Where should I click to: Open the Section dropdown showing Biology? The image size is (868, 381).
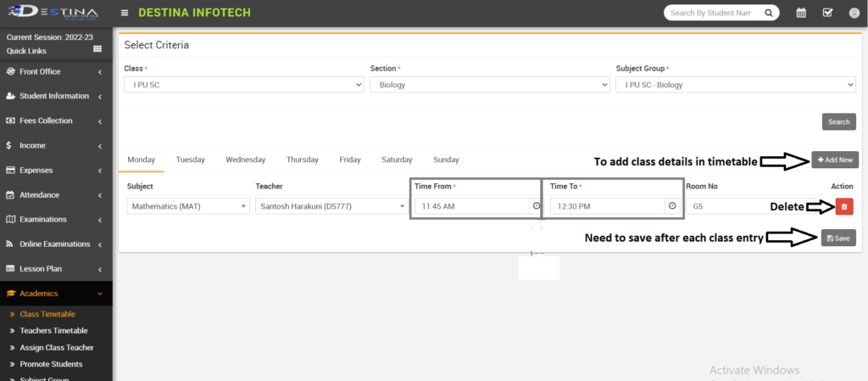click(x=489, y=85)
